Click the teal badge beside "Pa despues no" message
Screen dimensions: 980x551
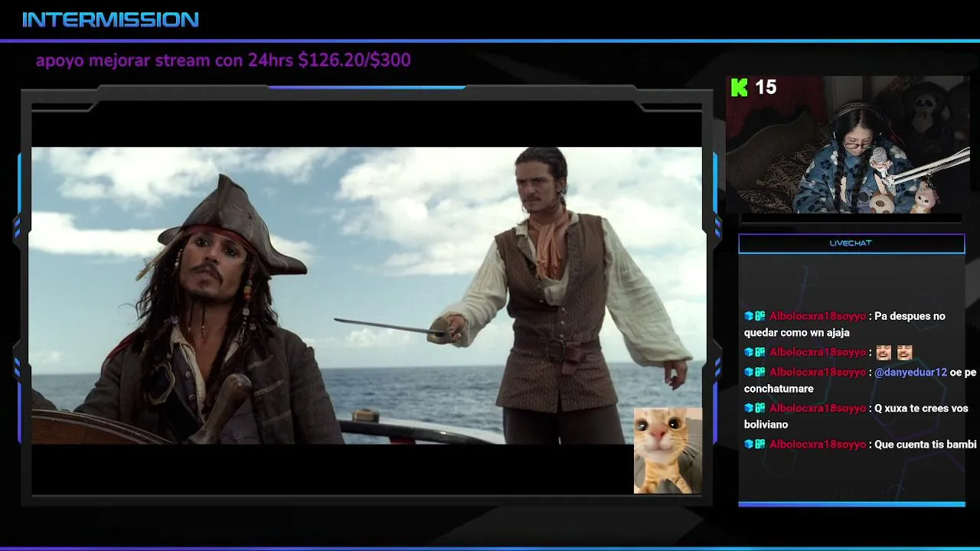tap(759, 316)
